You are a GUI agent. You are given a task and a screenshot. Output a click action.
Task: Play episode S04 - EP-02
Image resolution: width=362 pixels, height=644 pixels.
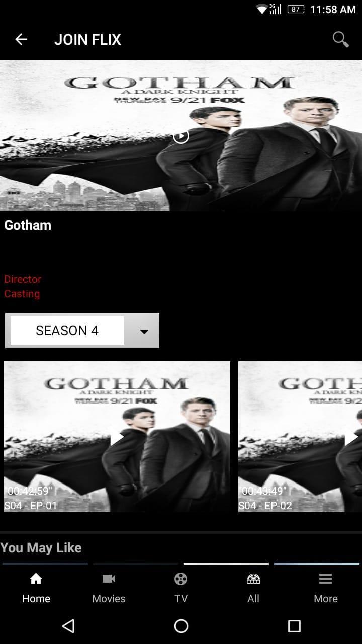[351, 438]
